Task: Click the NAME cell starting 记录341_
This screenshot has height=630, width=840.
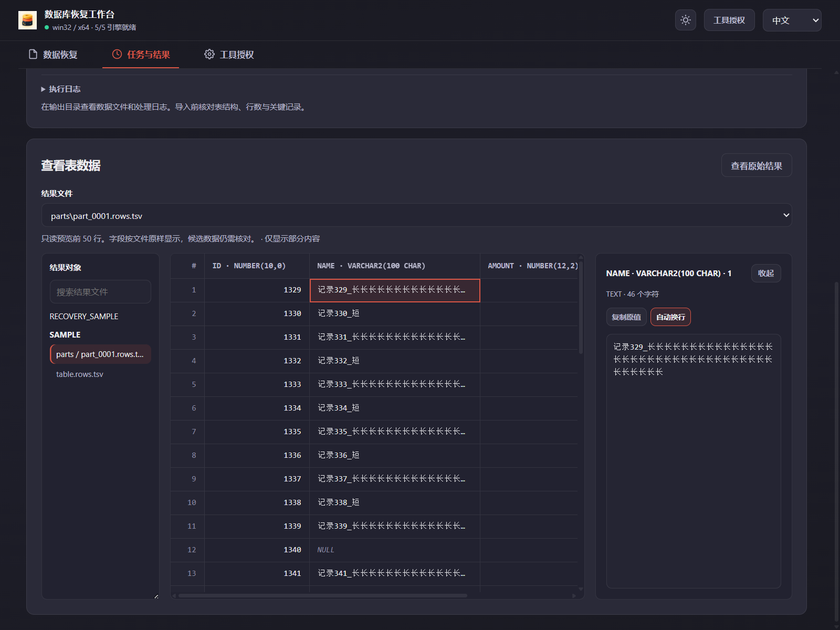Action: tap(395, 574)
